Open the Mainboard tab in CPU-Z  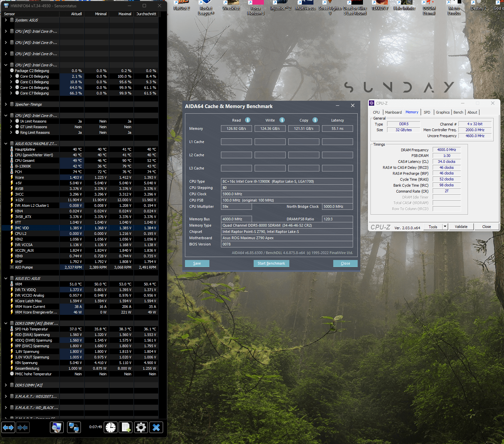393,112
